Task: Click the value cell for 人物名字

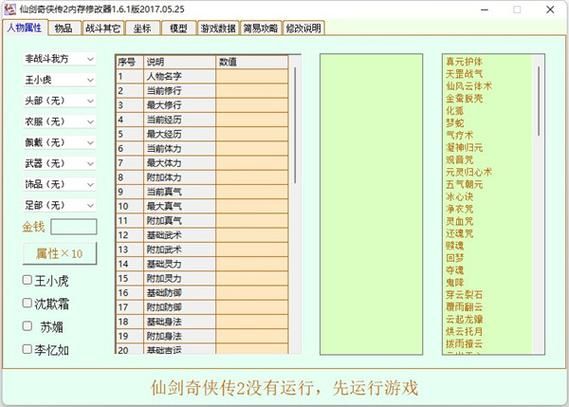Action: click(252, 76)
